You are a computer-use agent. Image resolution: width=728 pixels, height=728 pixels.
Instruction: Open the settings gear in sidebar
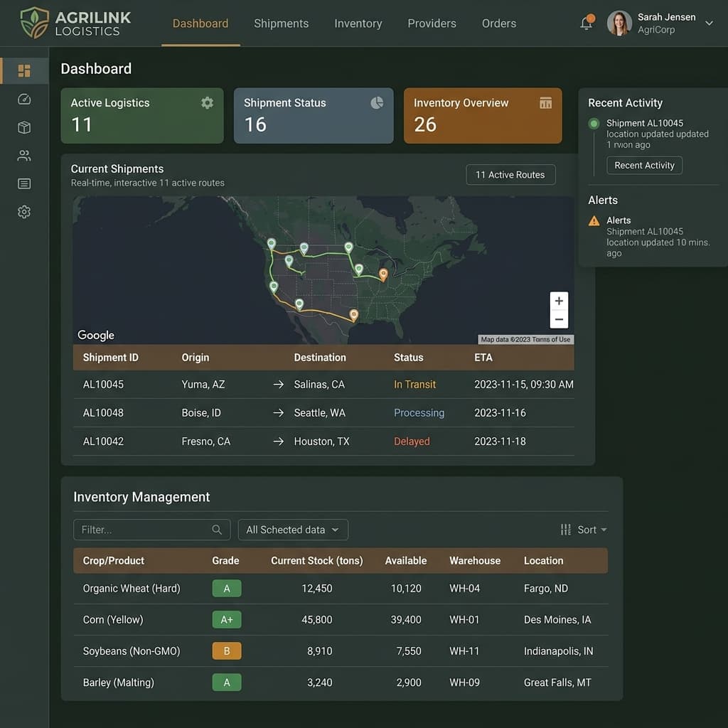[x=24, y=212]
